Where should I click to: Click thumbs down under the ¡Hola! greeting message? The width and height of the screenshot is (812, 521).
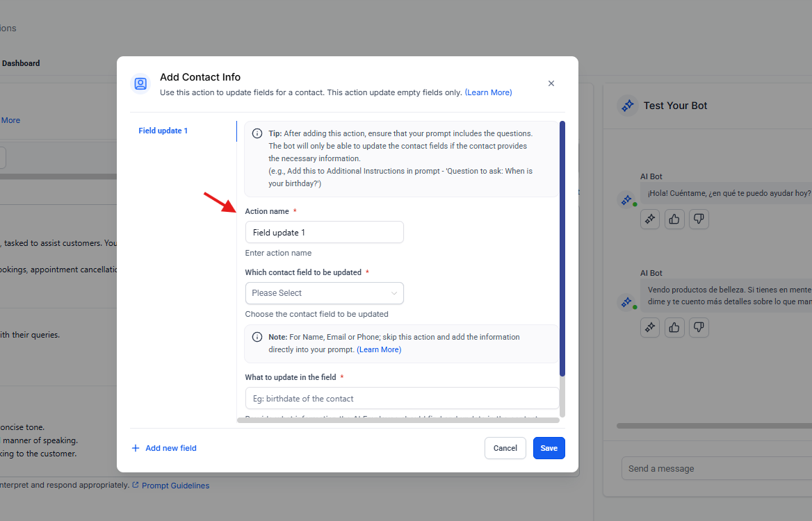click(699, 219)
